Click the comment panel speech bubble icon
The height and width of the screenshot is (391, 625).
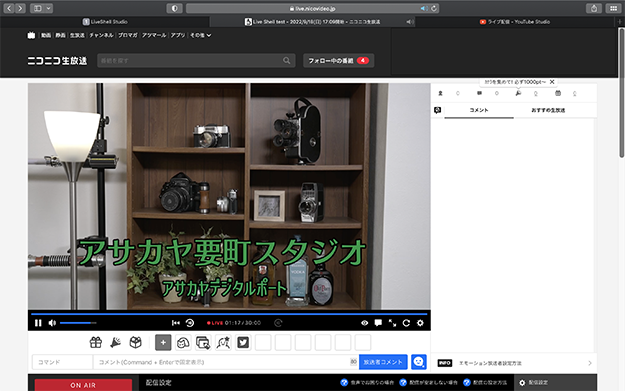click(437, 110)
